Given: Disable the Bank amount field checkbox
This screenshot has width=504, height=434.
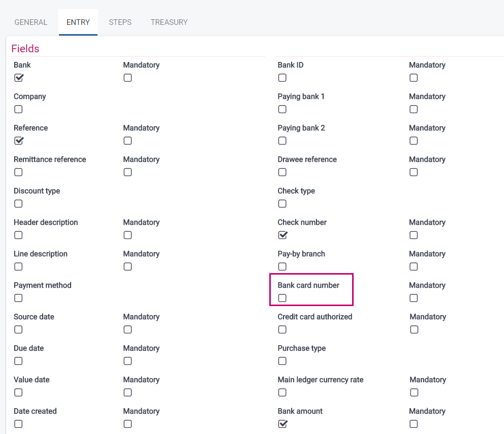Looking at the screenshot, I should pos(282,424).
